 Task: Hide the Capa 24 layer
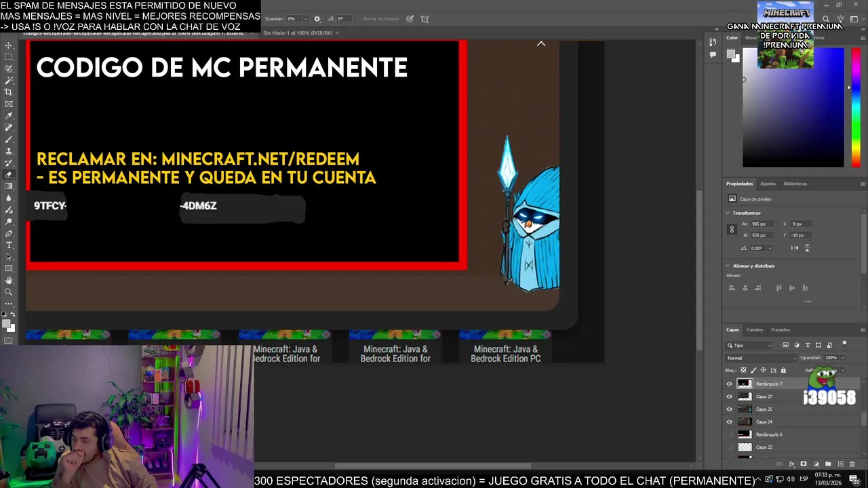click(730, 422)
